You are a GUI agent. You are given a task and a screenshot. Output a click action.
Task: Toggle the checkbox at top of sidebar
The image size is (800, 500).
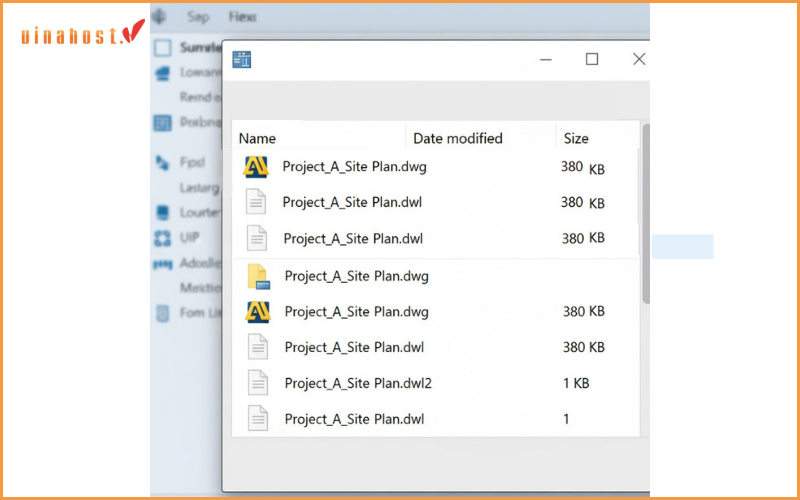coord(162,47)
